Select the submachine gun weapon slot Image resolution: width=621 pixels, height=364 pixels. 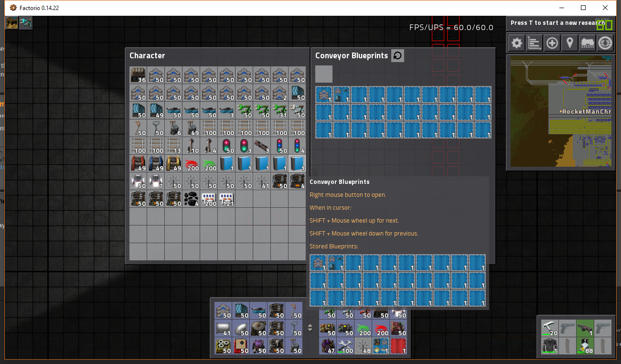click(585, 328)
